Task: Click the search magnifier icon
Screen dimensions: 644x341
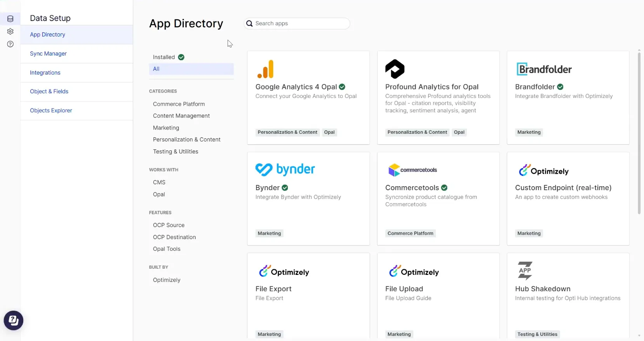Action: tap(249, 23)
